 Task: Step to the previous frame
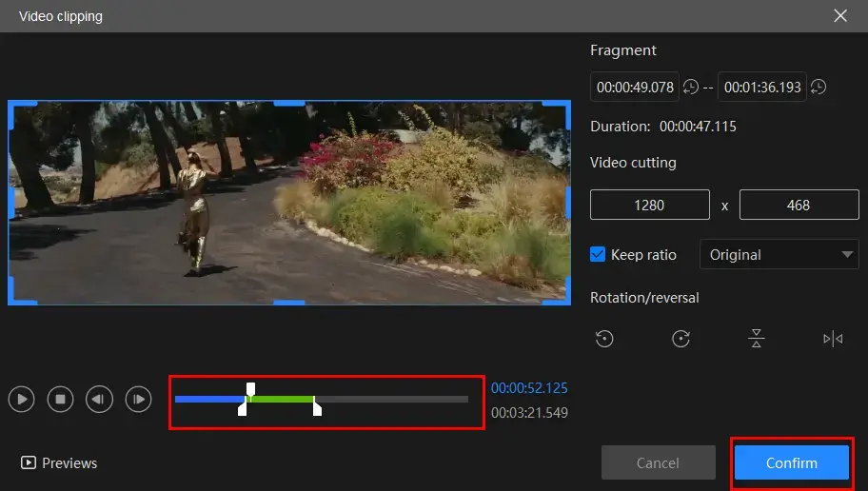pyautogui.click(x=99, y=400)
